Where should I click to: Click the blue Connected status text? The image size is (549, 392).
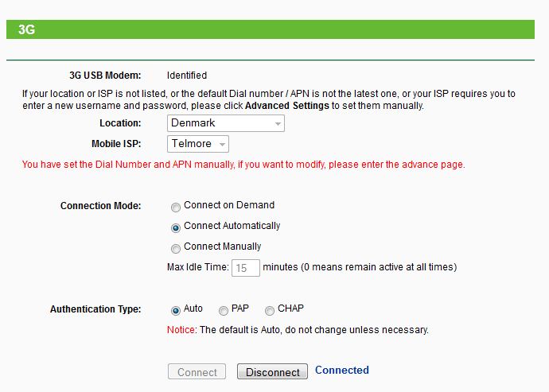(x=342, y=371)
